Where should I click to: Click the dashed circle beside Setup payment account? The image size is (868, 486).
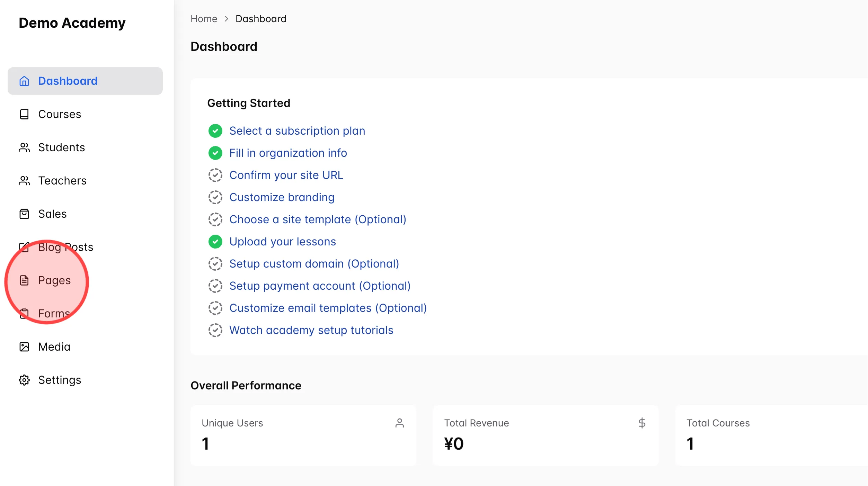coord(215,286)
